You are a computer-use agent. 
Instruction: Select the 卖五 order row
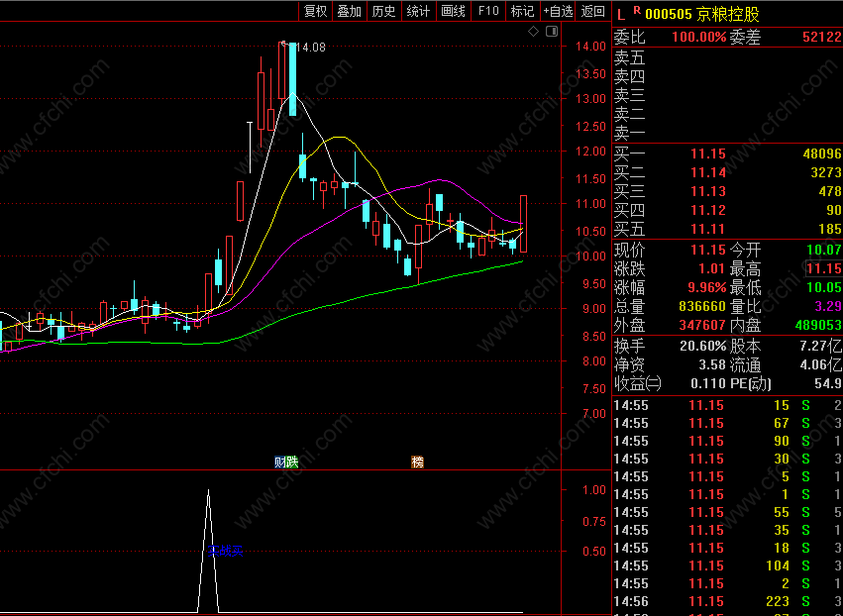pyautogui.click(x=727, y=57)
